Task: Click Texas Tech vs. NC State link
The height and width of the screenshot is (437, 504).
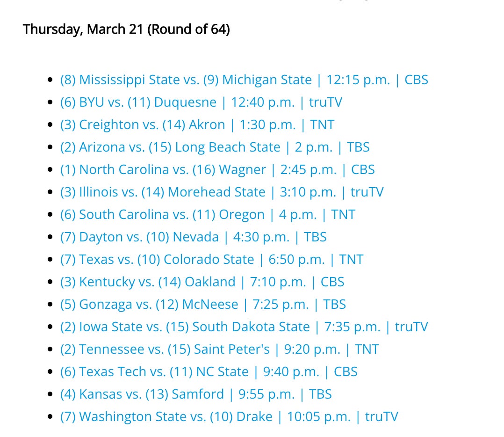Action: pos(209,372)
